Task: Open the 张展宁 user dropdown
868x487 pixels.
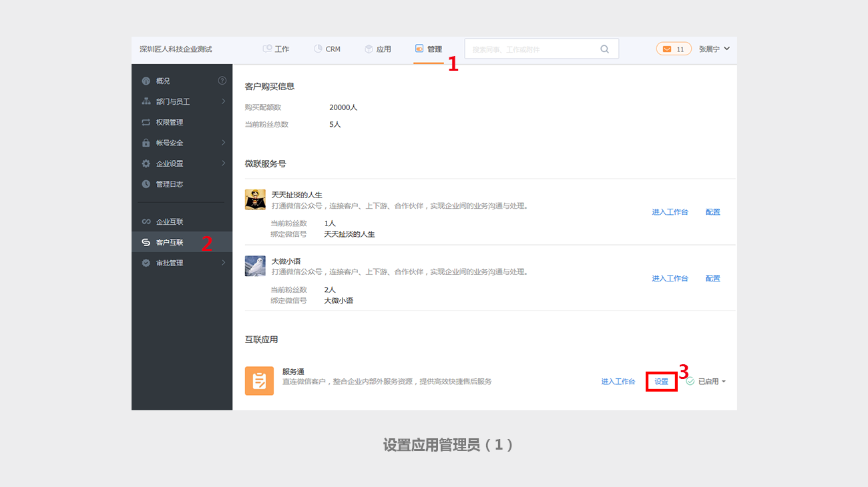Action: (x=714, y=49)
